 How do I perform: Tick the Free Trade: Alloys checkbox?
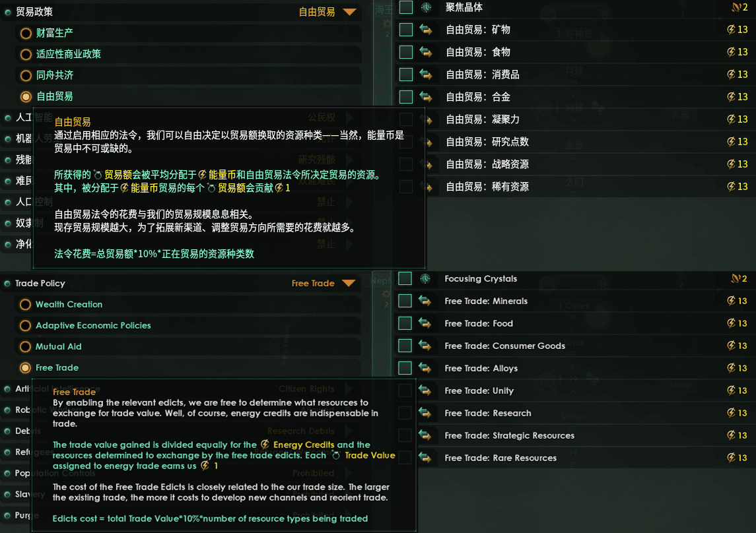pyautogui.click(x=405, y=368)
